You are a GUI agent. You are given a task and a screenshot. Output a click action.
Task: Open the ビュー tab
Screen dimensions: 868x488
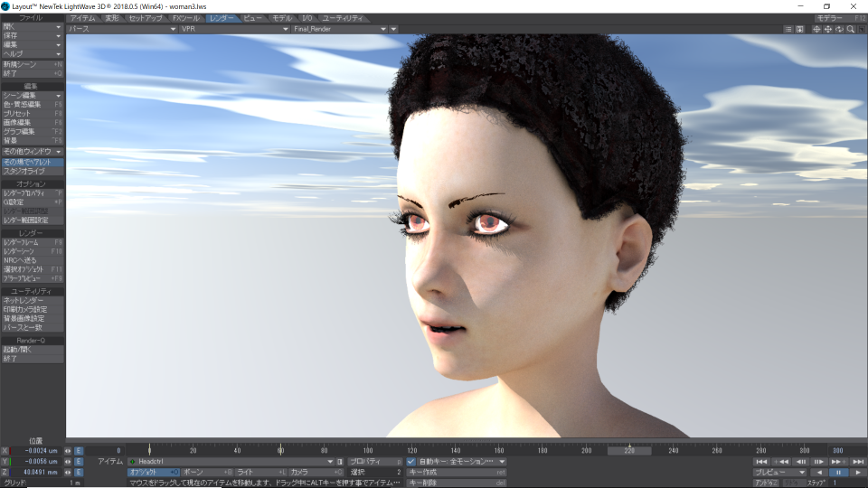[x=253, y=18]
